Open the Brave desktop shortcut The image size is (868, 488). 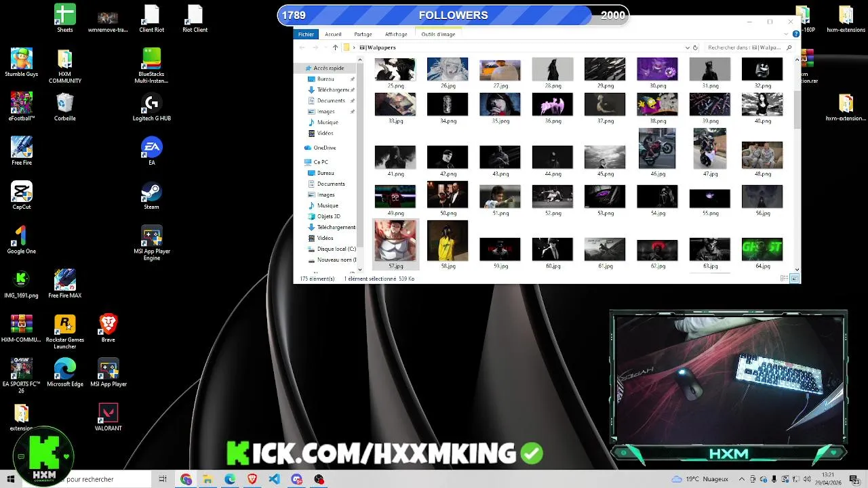[108, 328]
